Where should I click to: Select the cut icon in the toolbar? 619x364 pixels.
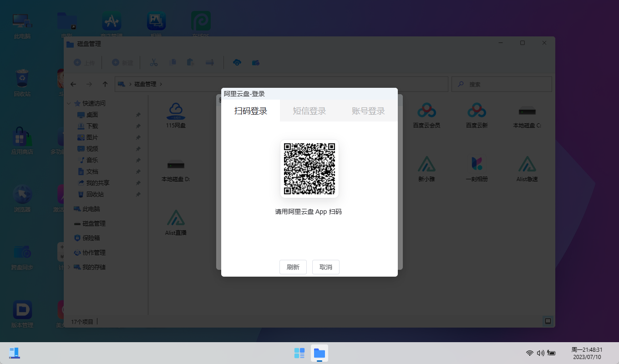coord(154,62)
